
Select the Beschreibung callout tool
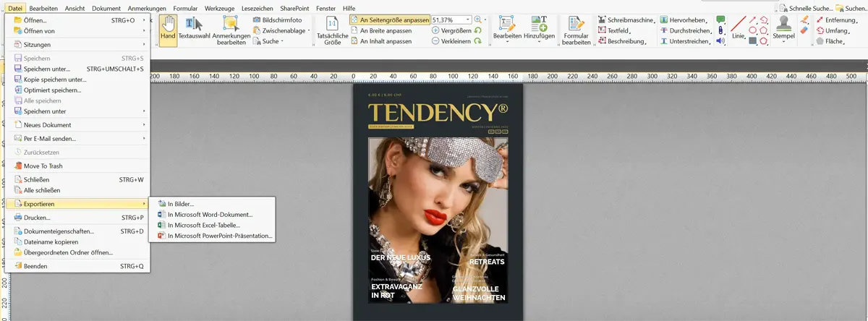(621, 42)
